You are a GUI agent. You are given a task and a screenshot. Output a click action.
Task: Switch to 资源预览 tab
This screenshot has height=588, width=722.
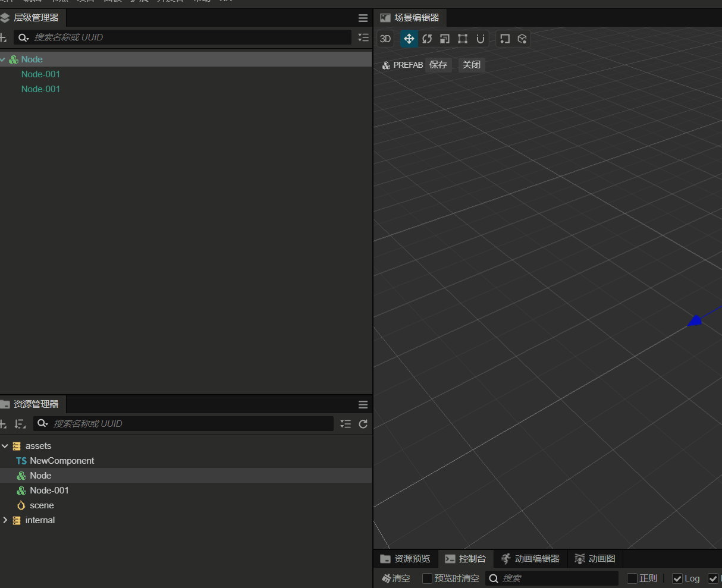tap(406, 559)
